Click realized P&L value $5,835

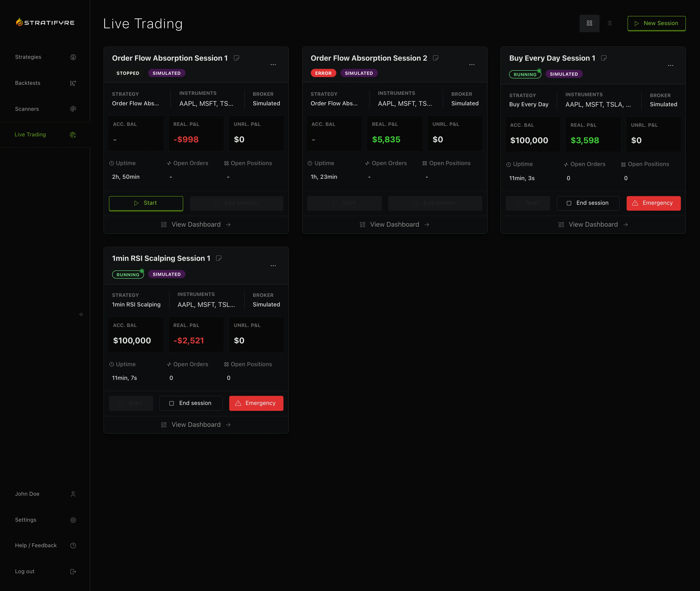pyautogui.click(x=386, y=139)
